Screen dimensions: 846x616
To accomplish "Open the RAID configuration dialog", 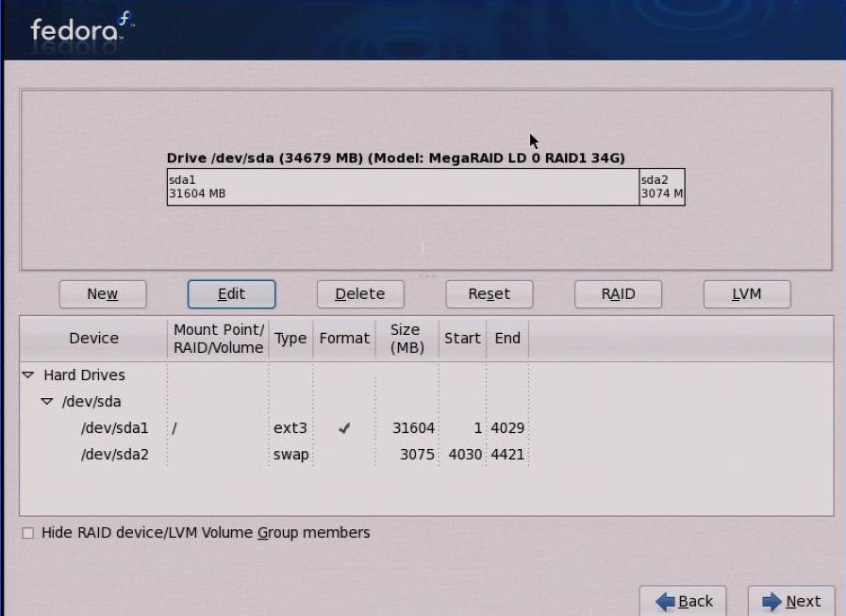I will [x=618, y=293].
